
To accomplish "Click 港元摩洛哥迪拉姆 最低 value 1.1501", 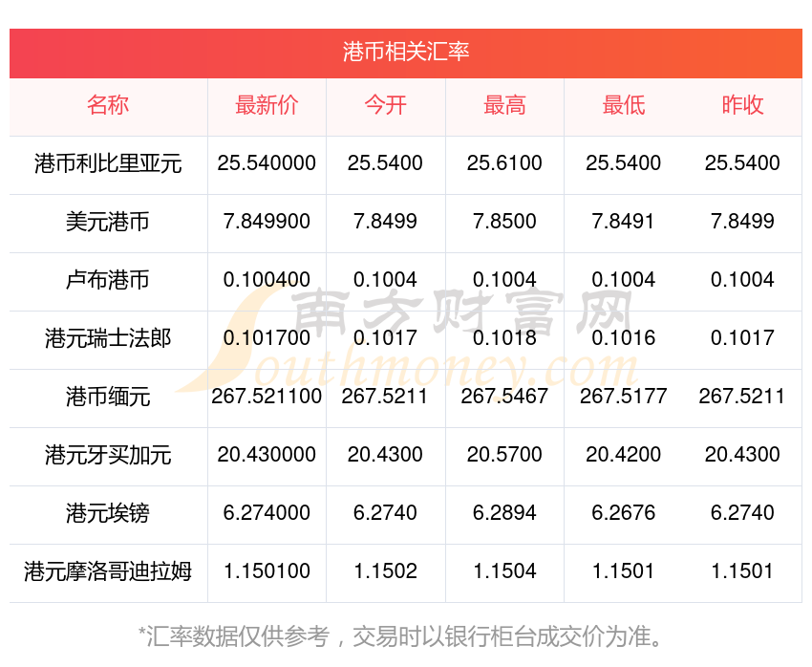I will tap(624, 571).
